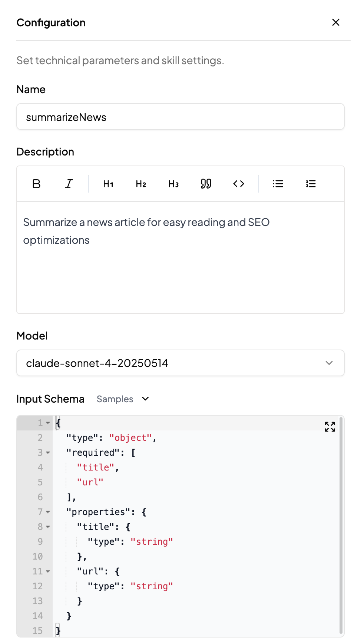Screen dimensions: 364x639
Task: Click the "properties" key in schema
Action: [x=98, y=512]
